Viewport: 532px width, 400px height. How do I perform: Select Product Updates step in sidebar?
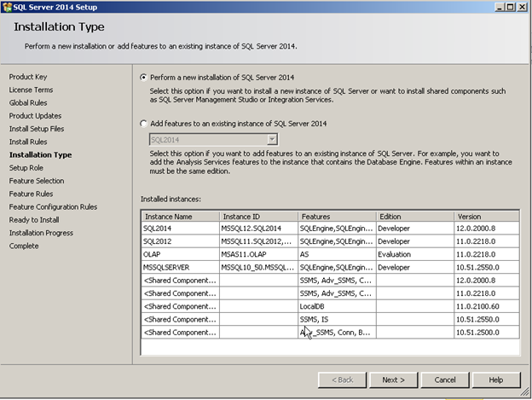pyautogui.click(x=35, y=116)
